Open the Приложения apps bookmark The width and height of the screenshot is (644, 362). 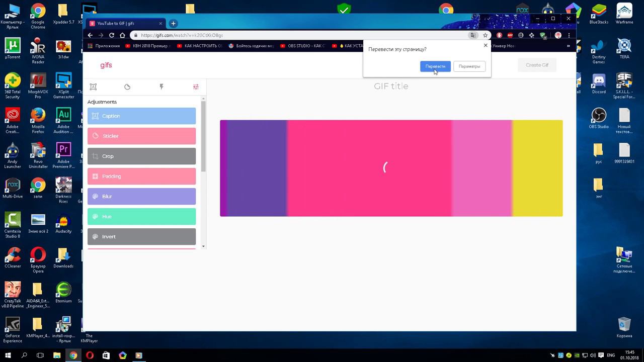click(x=104, y=46)
